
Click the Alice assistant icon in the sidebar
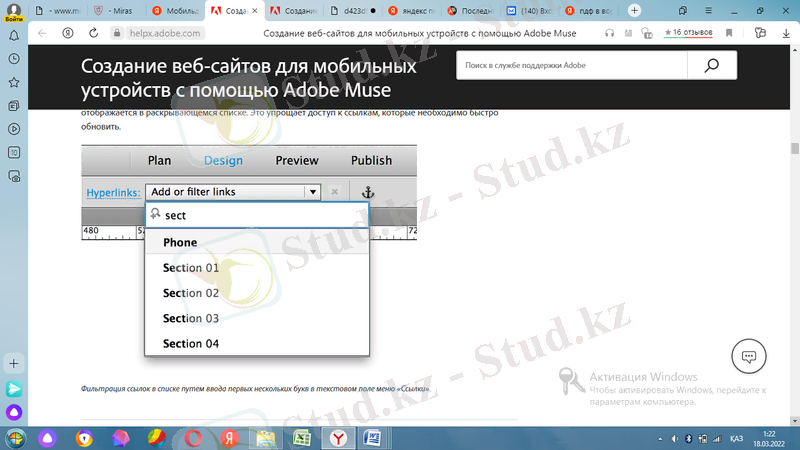(x=14, y=413)
